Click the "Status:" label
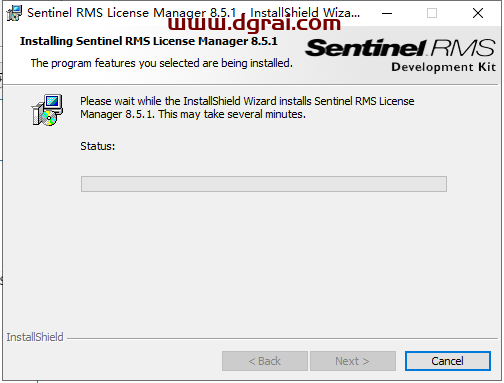 [x=98, y=146]
